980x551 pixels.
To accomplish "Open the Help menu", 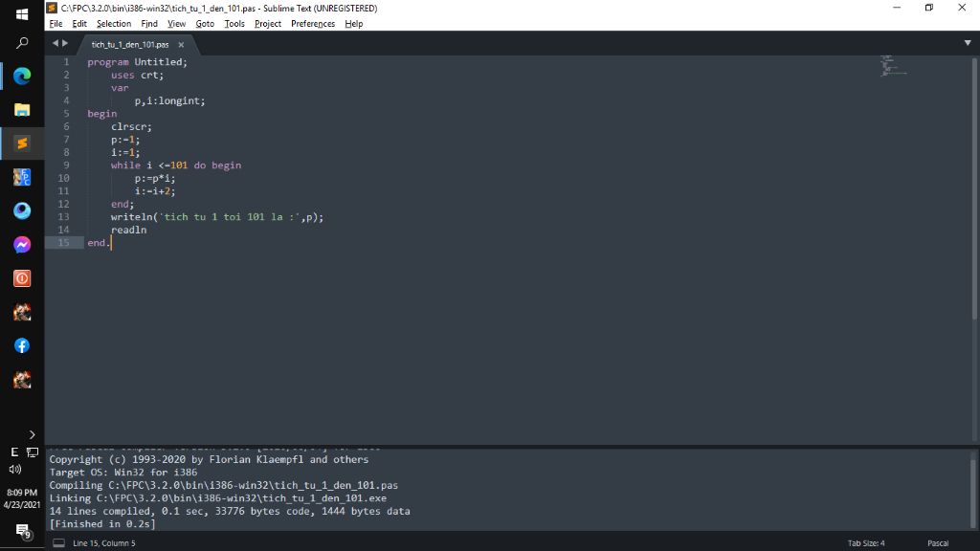I will (x=354, y=24).
